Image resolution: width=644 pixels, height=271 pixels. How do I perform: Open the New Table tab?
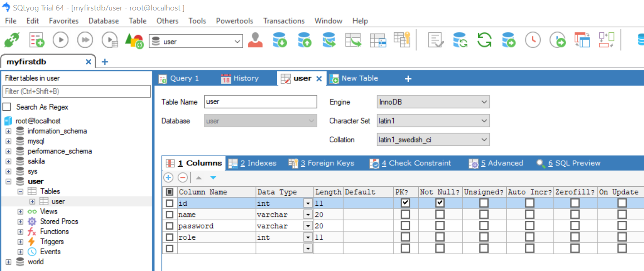click(354, 78)
